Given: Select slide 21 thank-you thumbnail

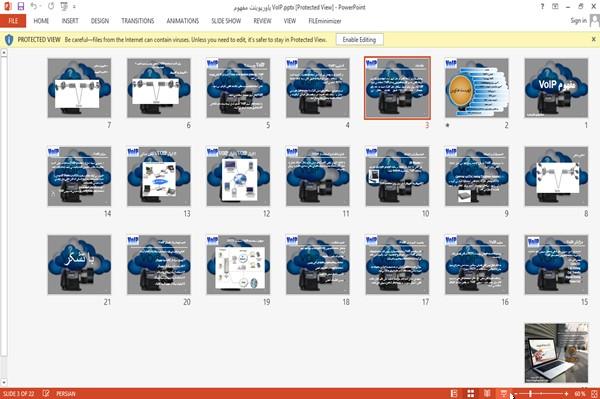Looking at the screenshot, I should (79, 265).
